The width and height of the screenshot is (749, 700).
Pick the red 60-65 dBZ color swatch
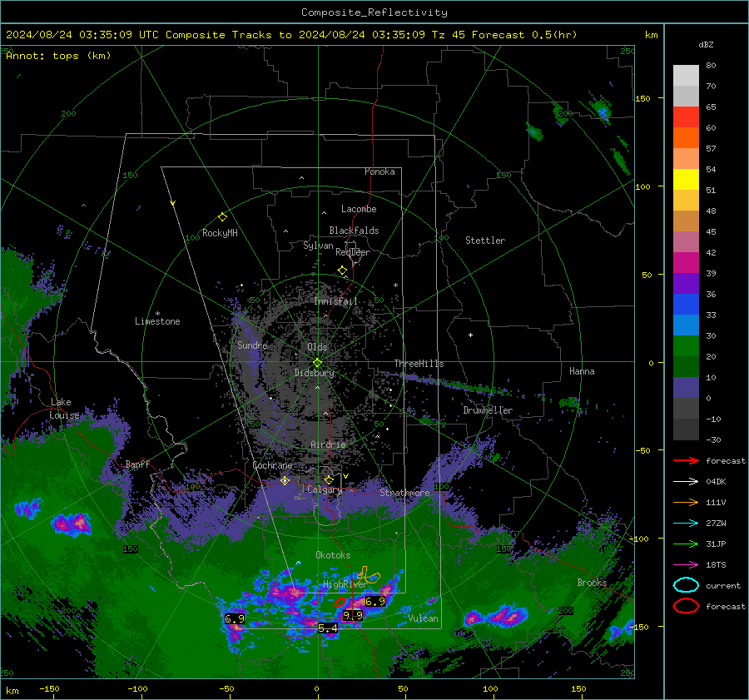686,117
